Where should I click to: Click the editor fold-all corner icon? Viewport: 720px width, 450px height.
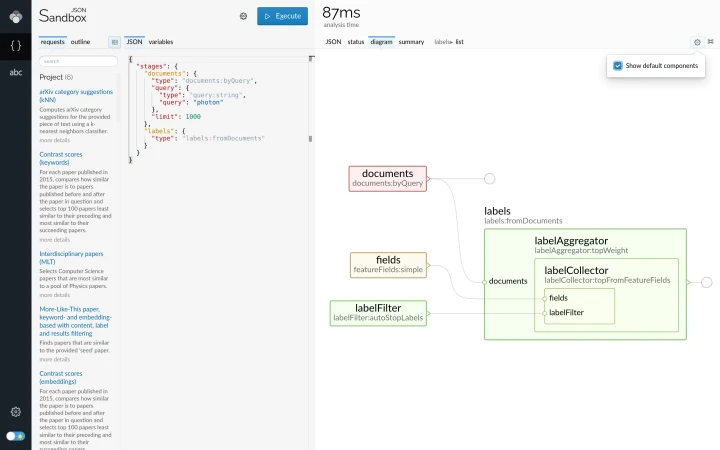coord(311,58)
